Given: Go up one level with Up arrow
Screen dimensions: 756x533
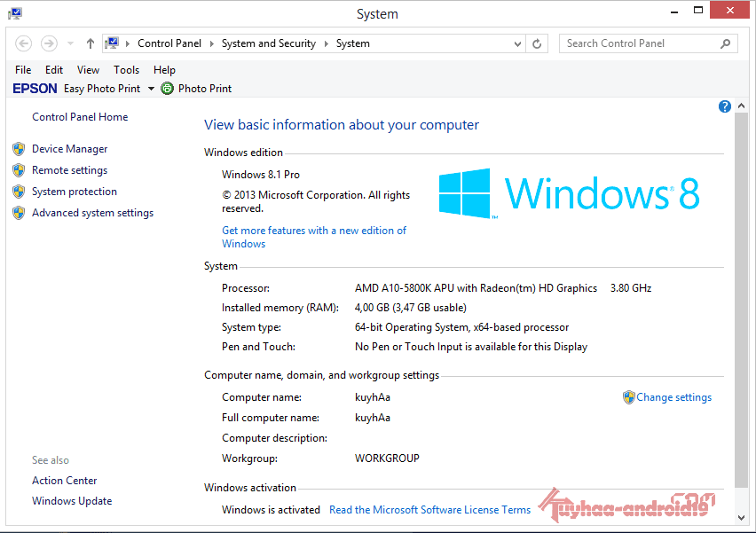Looking at the screenshot, I should [91, 43].
